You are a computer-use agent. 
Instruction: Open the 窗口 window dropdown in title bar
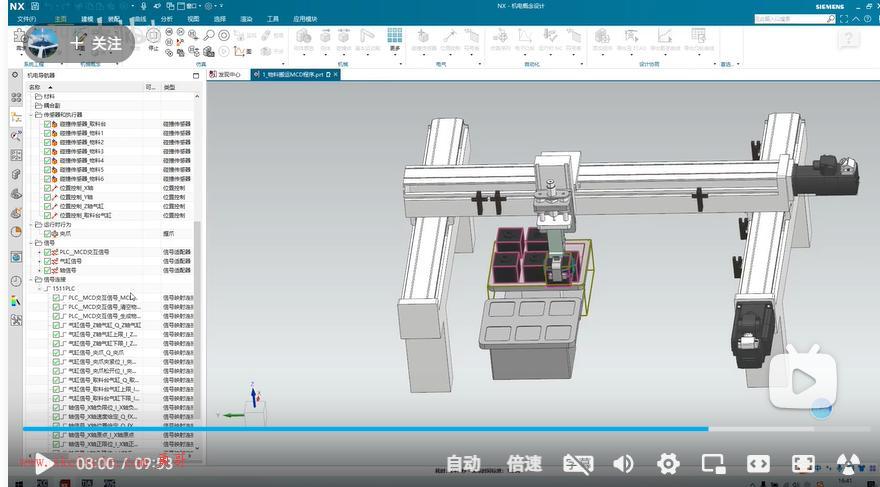point(188,6)
